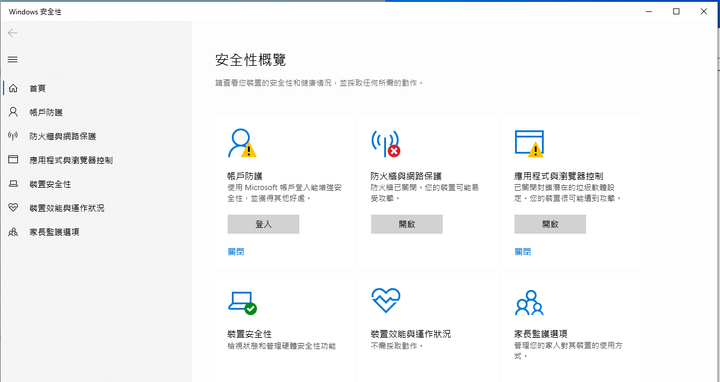Click the laptop device security icon in sidebar

coord(13,184)
